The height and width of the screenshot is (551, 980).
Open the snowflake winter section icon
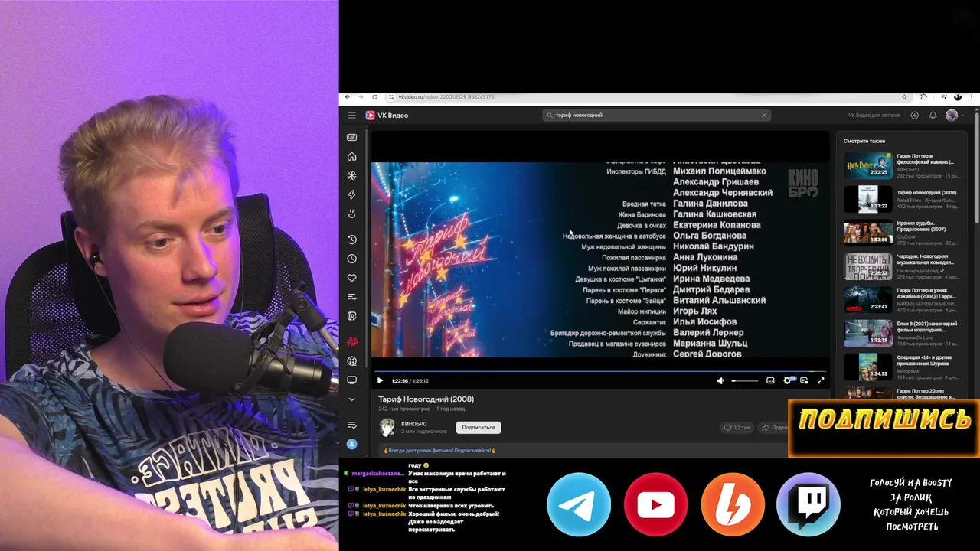tap(351, 176)
